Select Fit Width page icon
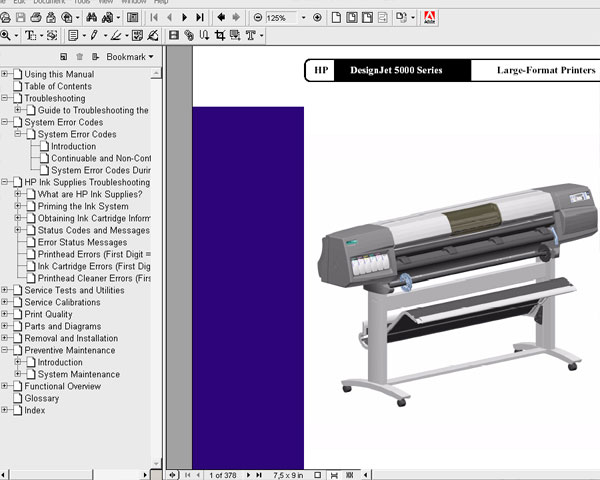 pos(367,18)
